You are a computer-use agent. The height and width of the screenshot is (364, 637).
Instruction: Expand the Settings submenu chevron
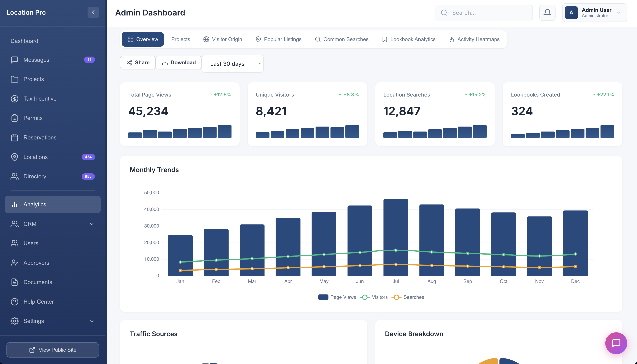coord(92,321)
